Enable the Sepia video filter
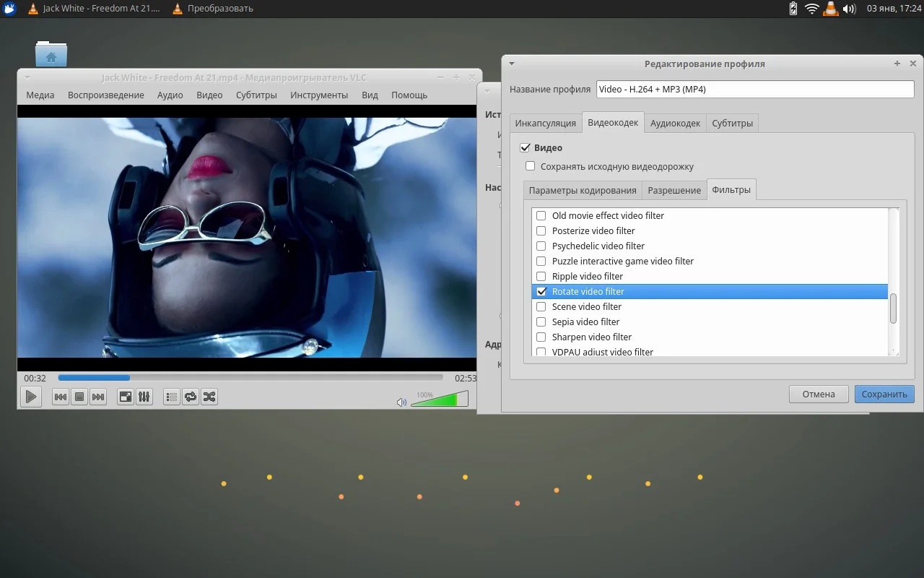Image resolution: width=924 pixels, height=578 pixels. [541, 322]
